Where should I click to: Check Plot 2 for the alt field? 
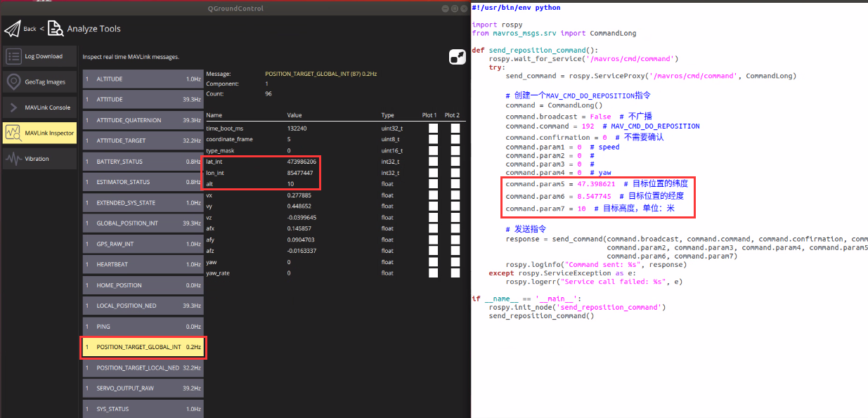coord(455,183)
